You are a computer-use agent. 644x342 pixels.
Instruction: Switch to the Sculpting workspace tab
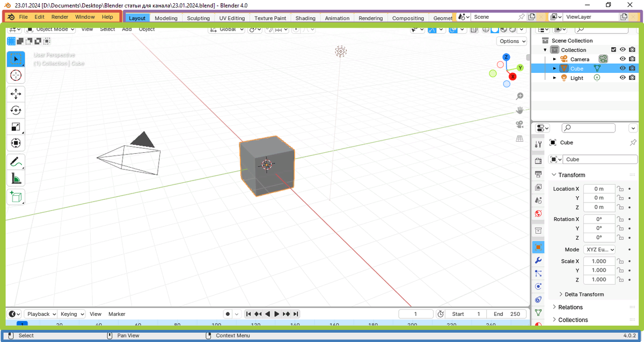coord(198,18)
